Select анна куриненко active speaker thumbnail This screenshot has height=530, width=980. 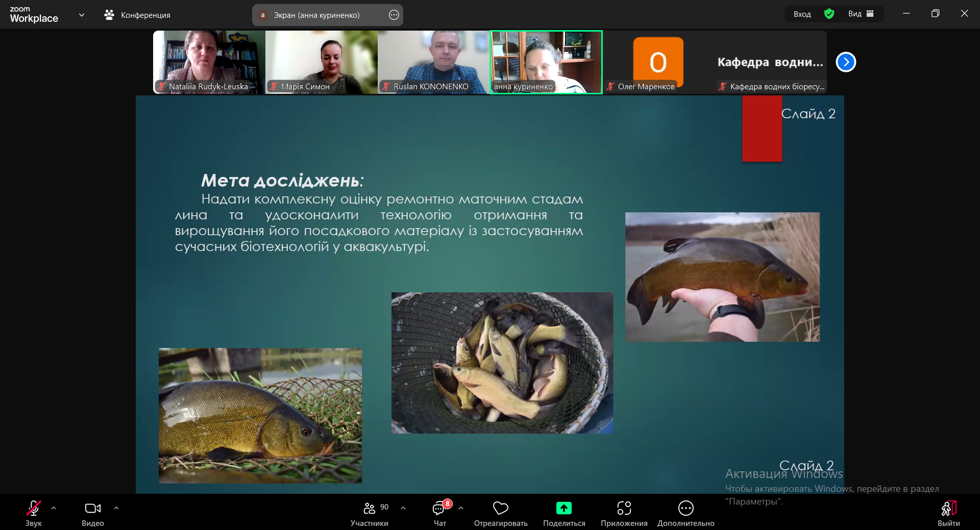[546, 62]
